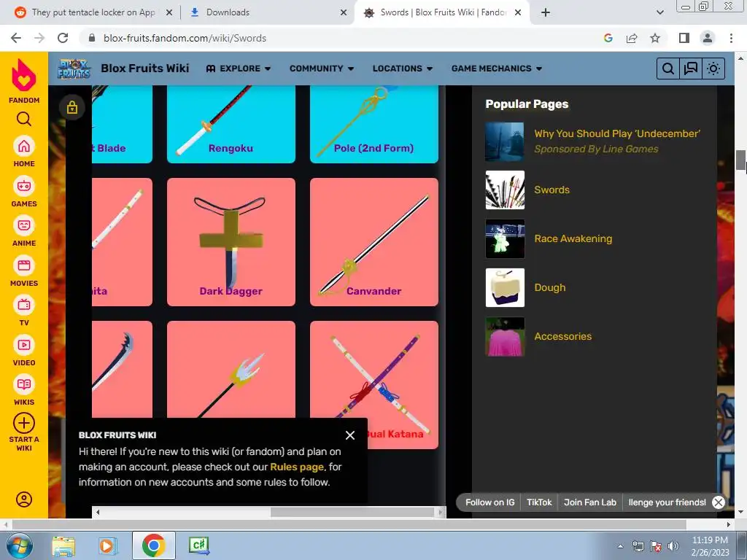
Task: Click the sword table horizontal scrollbar thumb
Action: [x=352, y=513]
